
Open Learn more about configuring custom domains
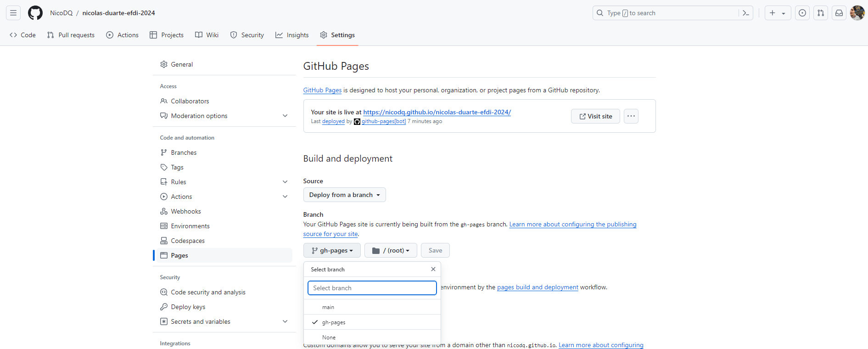[x=601, y=345]
